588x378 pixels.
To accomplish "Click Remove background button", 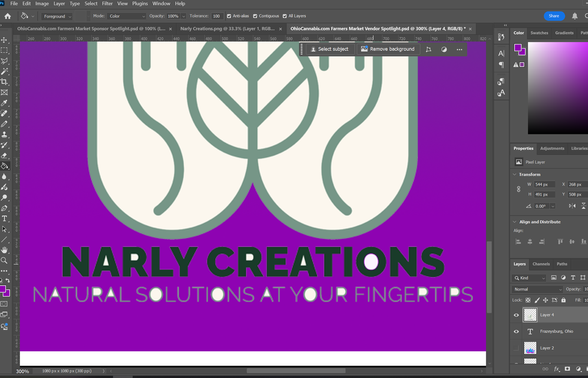I will coord(388,49).
